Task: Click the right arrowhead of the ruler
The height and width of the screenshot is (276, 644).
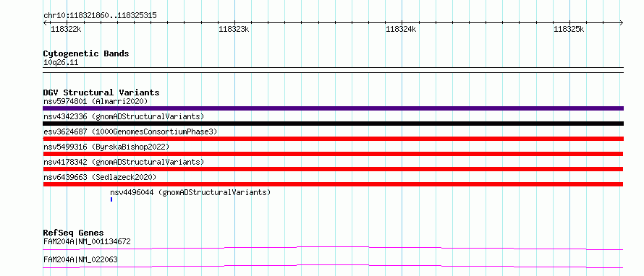Action: click(x=622, y=23)
